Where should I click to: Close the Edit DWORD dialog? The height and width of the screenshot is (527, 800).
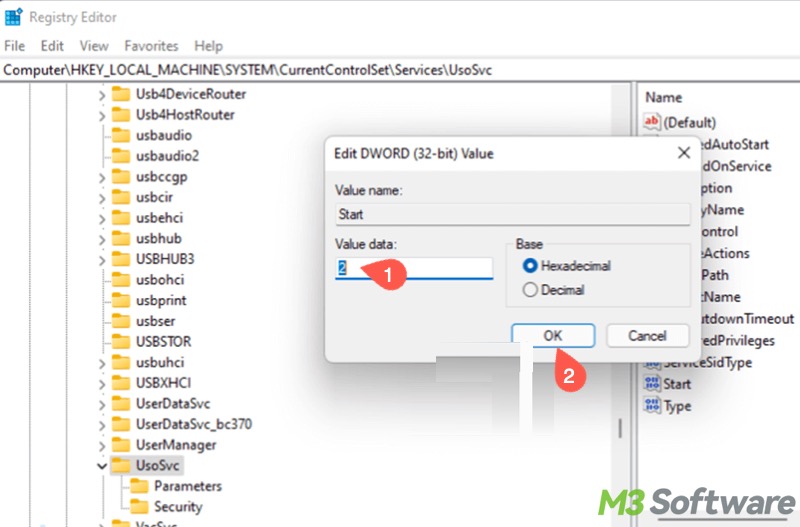(684, 153)
